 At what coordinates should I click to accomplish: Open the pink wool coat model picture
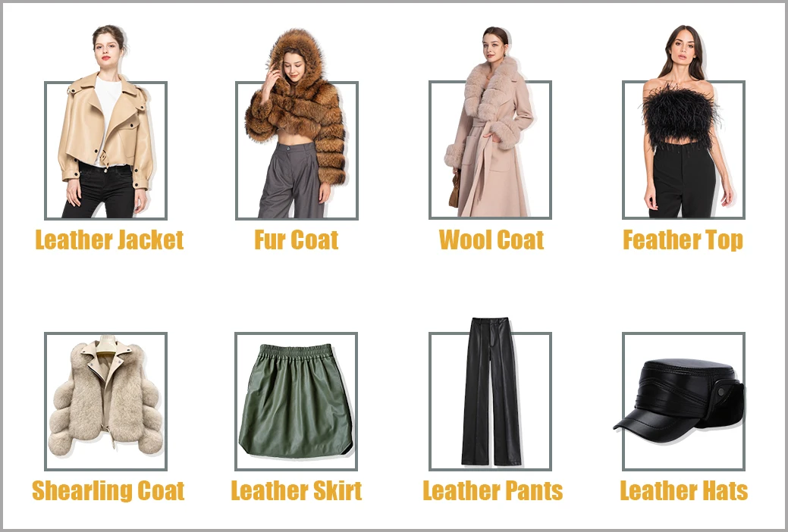[x=490, y=122]
